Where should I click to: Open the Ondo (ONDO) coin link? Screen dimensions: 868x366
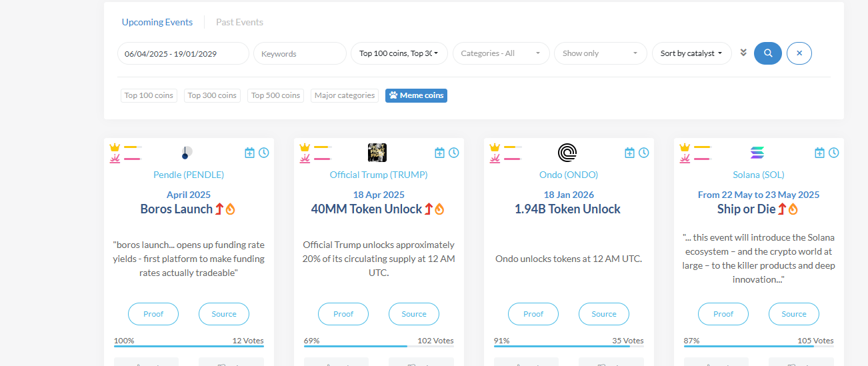(569, 175)
